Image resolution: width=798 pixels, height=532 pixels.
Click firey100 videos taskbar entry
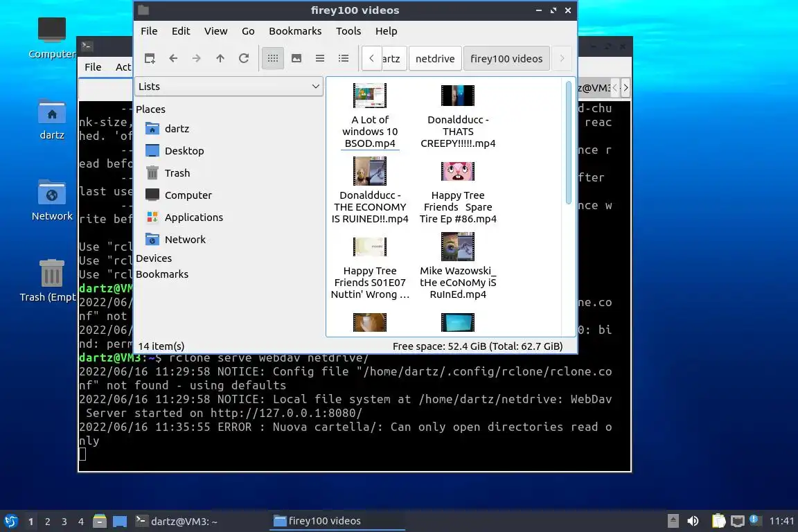pos(337,521)
